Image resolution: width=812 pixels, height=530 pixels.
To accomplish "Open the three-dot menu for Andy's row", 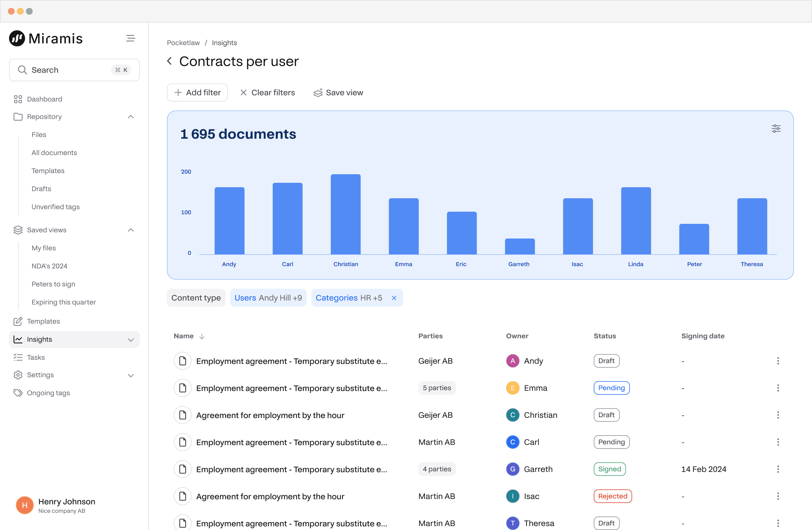I will (x=778, y=361).
